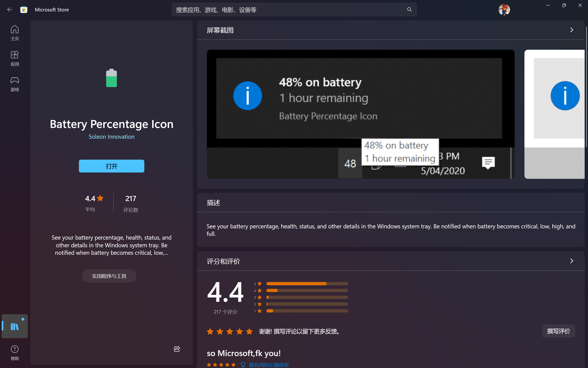The image size is (588, 368).
Task: Click the 2-star rating bar
Action: pyautogui.click(x=307, y=304)
